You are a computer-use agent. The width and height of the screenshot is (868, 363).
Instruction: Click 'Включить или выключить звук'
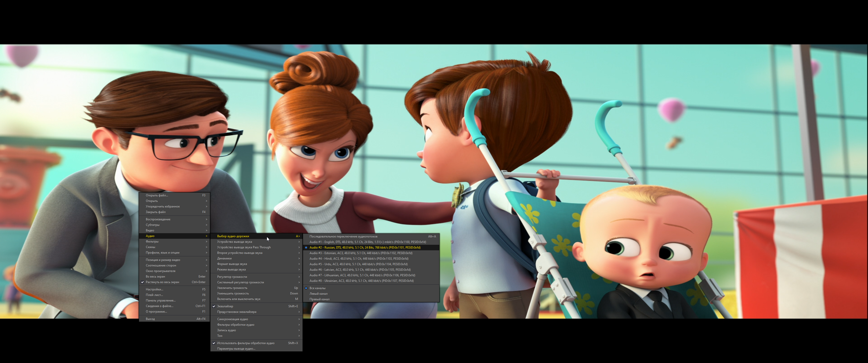pyautogui.click(x=238, y=299)
